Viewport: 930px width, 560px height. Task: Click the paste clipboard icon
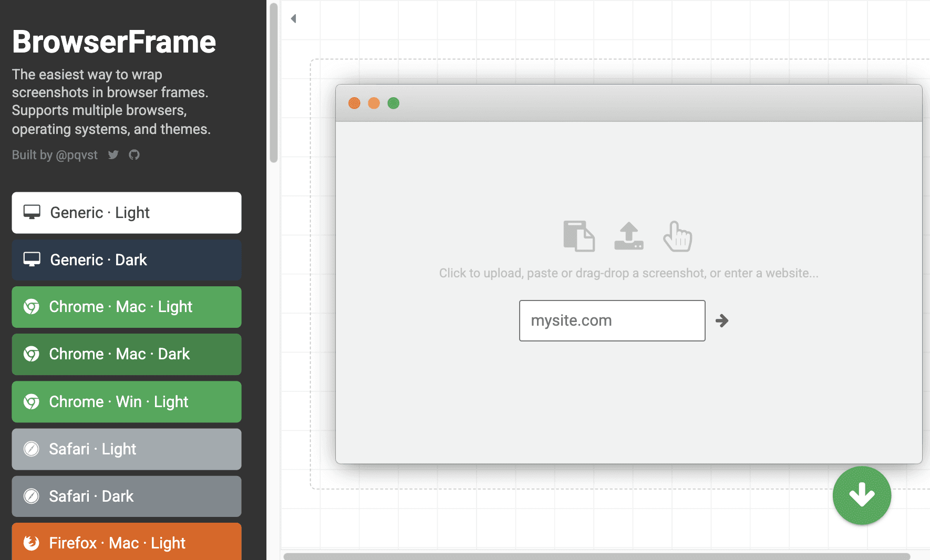click(x=579, y=236)
